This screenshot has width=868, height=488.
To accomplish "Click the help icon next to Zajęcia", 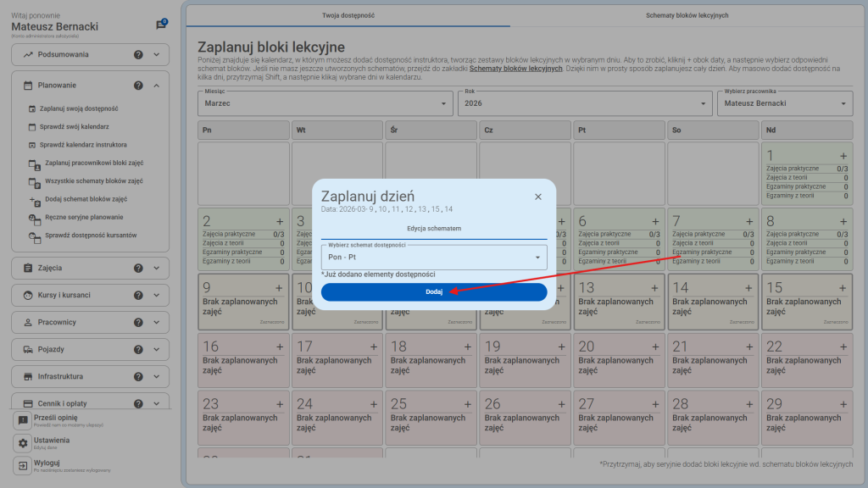I will pyautogui.click(x=138, y=269).
